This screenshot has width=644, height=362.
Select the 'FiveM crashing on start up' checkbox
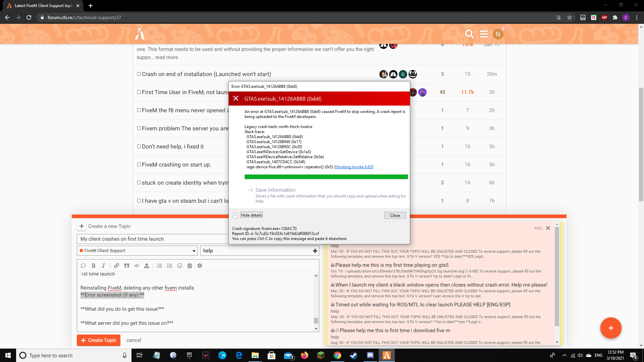coord(139,164)
